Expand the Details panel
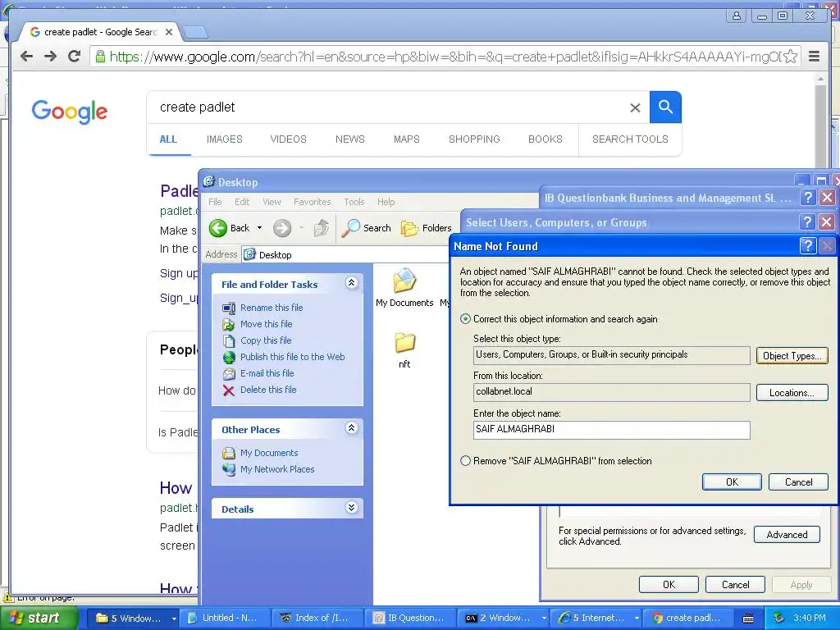Viewport: 840px width, 630px height. [x=351, y=507]
